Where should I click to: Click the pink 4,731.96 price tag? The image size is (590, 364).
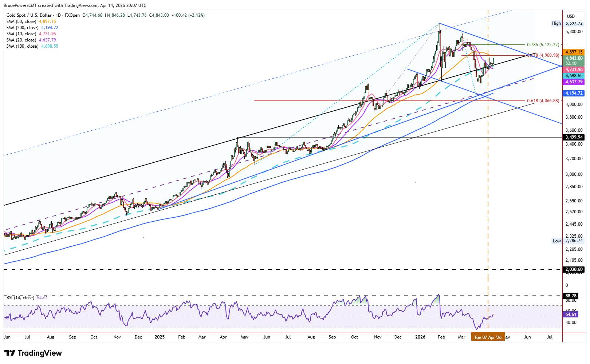point(574,70)
